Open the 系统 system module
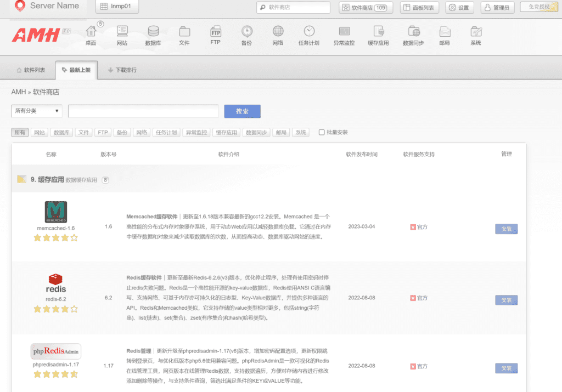The width and height of the screenshot is (562, 392). tap(476, 36)
